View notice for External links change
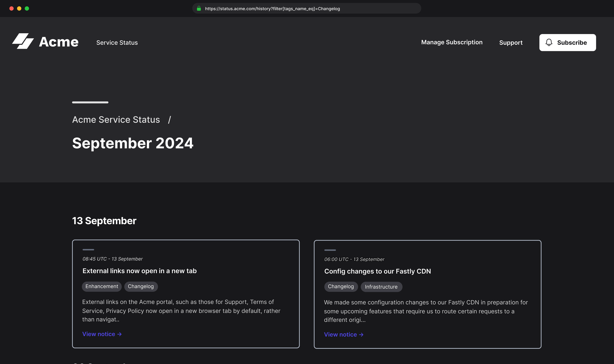The image size is (614, 364). tap(99, 334)
